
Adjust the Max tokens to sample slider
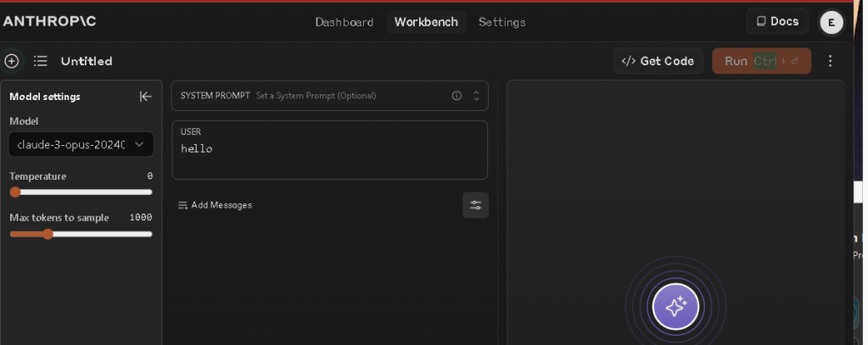coord(48,234)
